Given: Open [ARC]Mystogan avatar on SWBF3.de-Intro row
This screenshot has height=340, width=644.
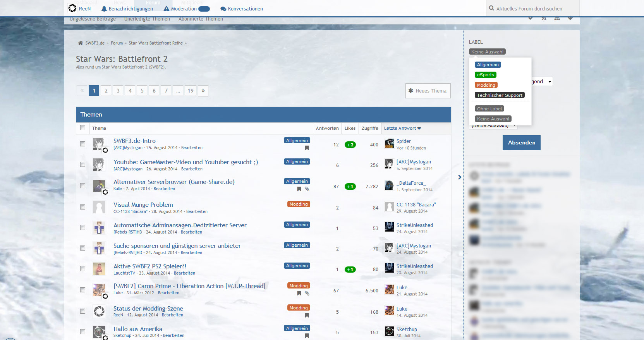Looking at the screenshot, I should [99, 144].
